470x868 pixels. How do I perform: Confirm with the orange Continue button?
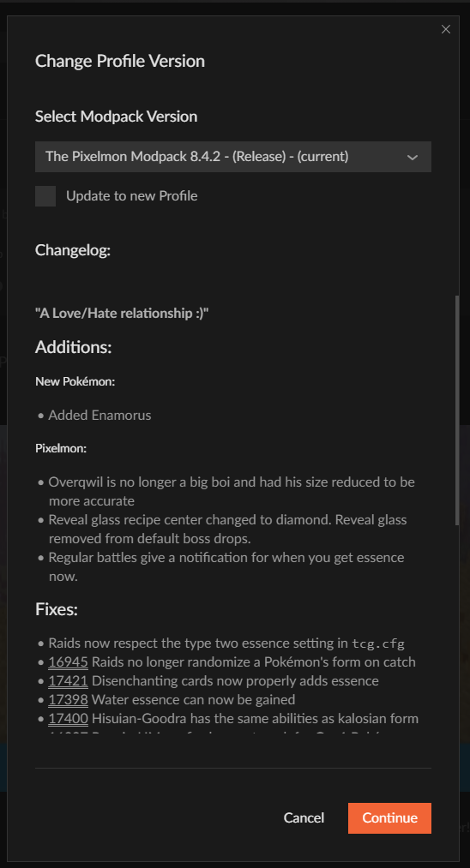pyautogui.click(x=389, y=817)
